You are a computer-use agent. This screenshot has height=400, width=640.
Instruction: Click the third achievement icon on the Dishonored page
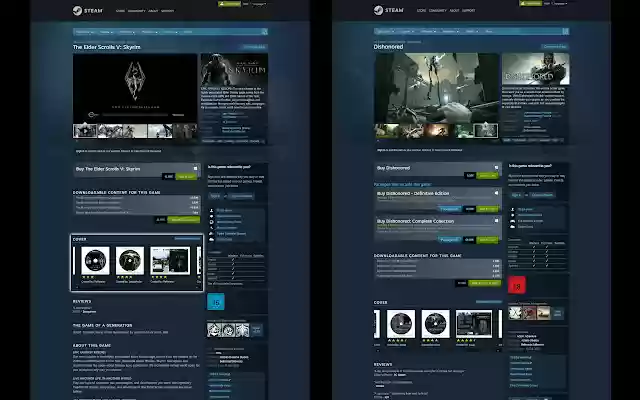click(544, 313)
